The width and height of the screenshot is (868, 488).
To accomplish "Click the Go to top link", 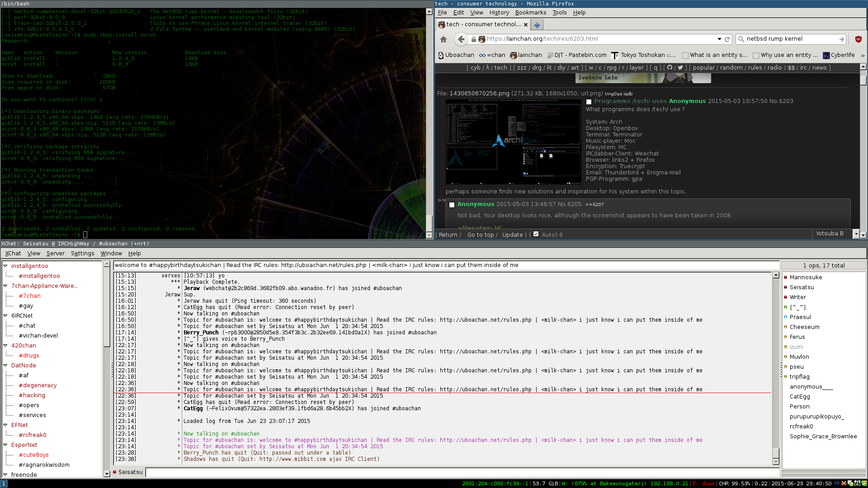I will click(x=480, y=235).
